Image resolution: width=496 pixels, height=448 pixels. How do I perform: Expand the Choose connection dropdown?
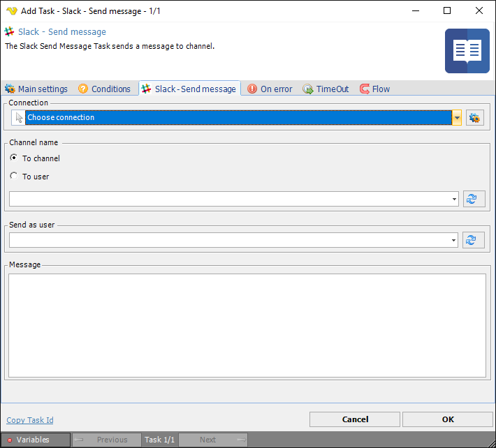coord(457,118)
